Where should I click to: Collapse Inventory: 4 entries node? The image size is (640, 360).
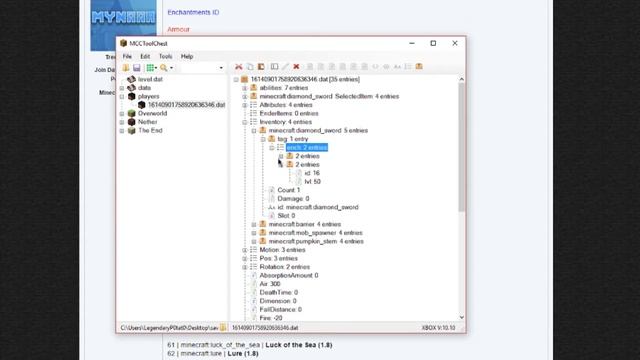(244, 122)
